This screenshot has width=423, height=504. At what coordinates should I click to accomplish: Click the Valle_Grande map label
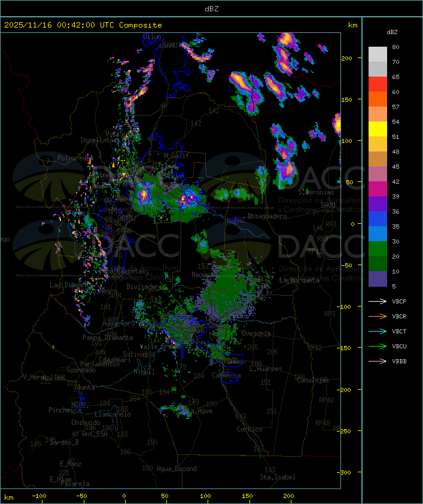pos(160,347)
